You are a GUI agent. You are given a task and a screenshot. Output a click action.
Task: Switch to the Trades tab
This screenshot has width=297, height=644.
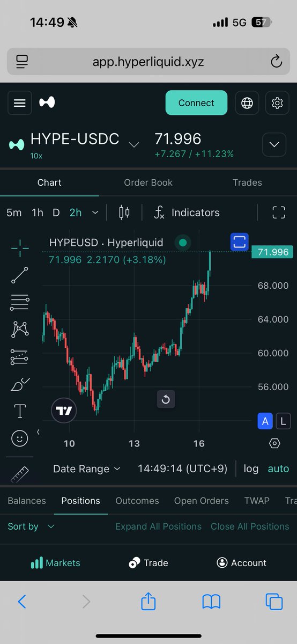click(x=247, y=182)
